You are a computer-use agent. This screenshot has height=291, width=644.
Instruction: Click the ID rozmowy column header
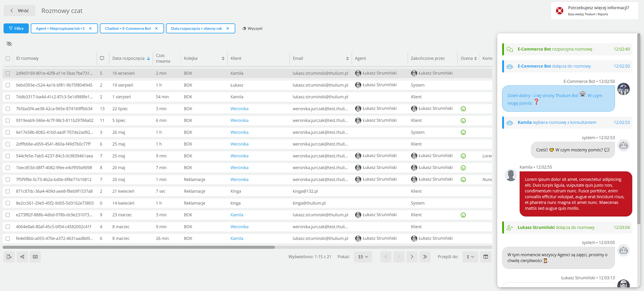click(x=27, y=58)
